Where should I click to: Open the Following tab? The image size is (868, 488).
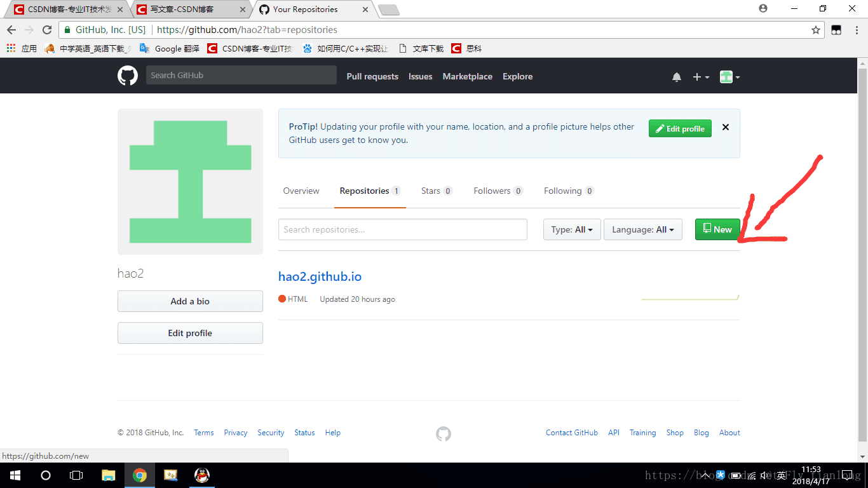coord(569,191)
